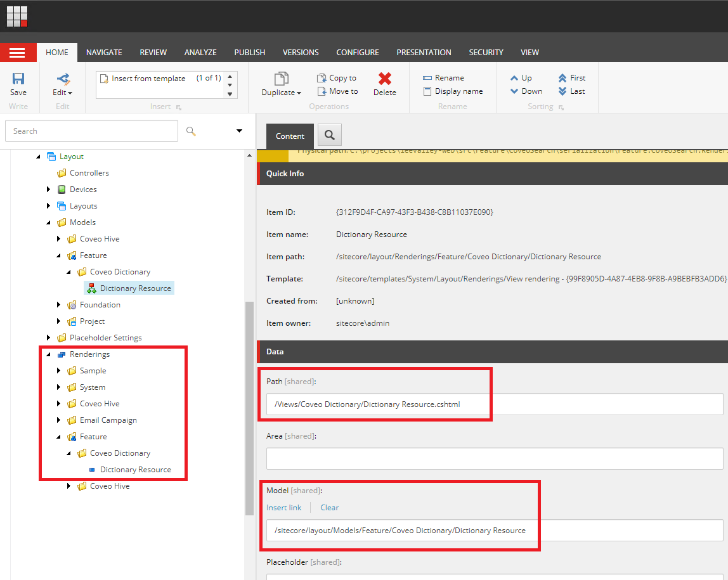This screenshot has height=580, width=728.
Task: Collapse the Layout tree node
Action: click(x=38, y=157)
